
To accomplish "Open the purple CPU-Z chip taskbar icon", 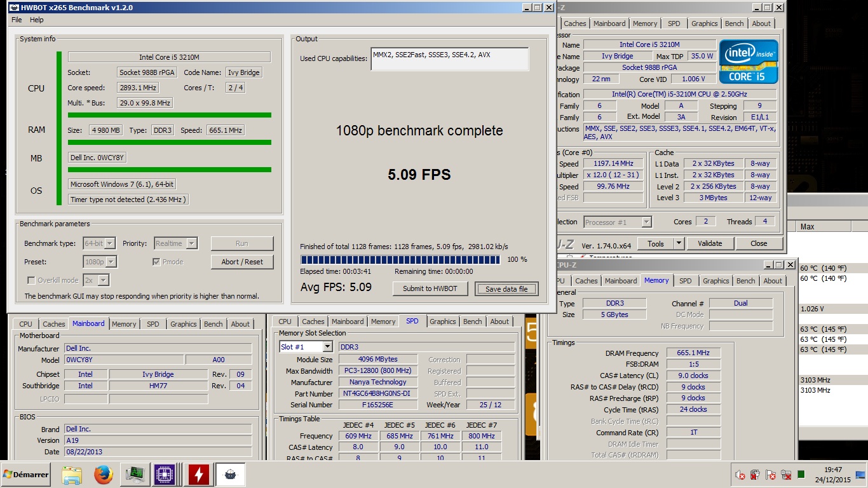I will pyautogui.click(x=165, y=475).
